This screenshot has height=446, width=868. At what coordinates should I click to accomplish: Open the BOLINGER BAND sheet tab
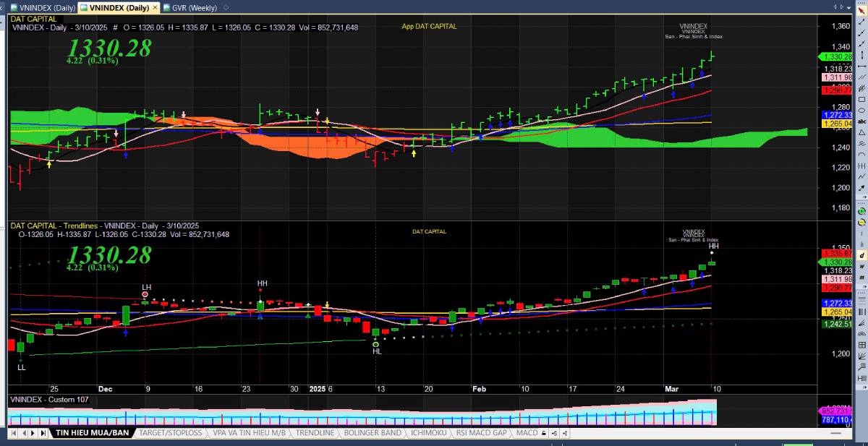tap(372, 433)
